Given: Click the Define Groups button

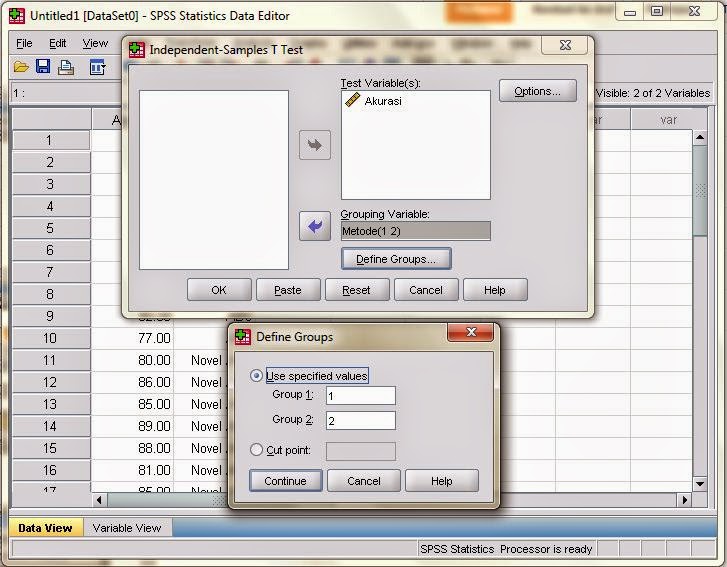Looking at the screenshot, I should coord(396,259).
